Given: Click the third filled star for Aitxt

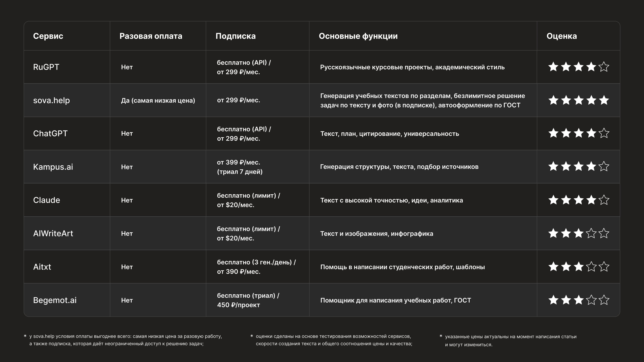Looking at the screenshot, I should point(578,267).
